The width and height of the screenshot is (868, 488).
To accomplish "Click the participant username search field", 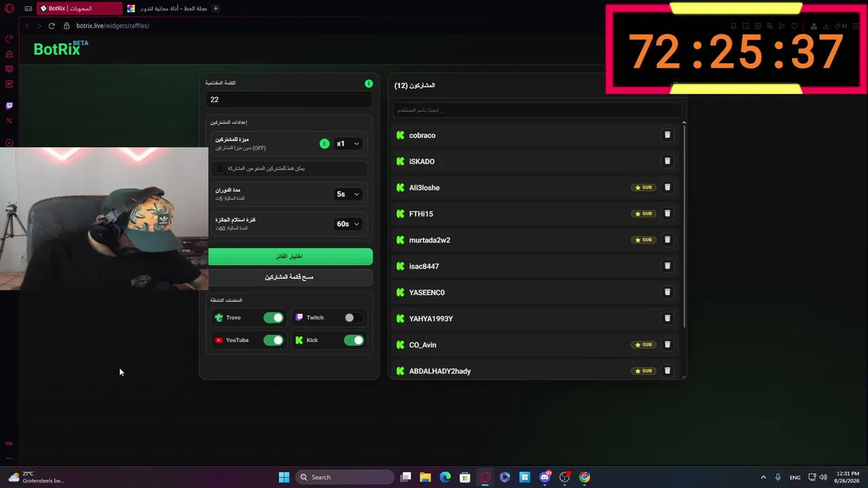I will click(x=537, y=110).
